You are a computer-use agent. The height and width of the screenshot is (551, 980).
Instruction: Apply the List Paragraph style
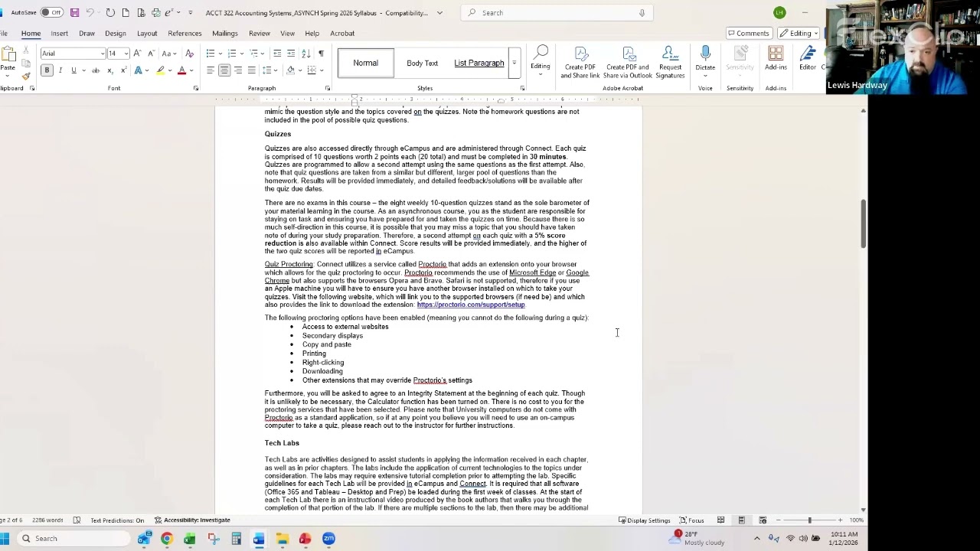[x=479, y=63]
